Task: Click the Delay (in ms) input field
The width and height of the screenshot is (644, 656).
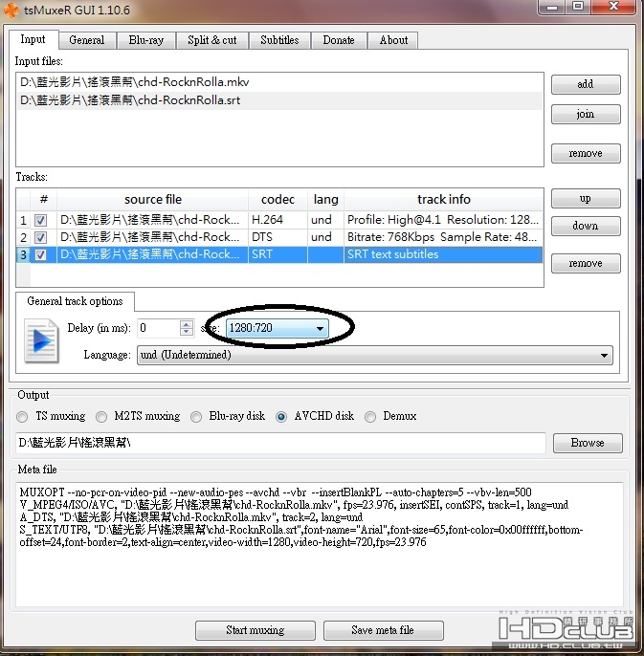Action: (159, 328)
